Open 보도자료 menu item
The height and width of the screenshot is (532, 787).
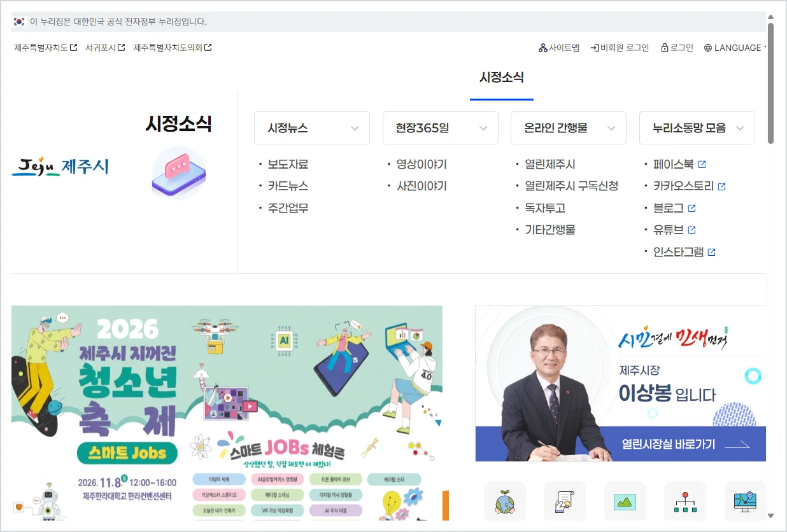pos(288,164)
